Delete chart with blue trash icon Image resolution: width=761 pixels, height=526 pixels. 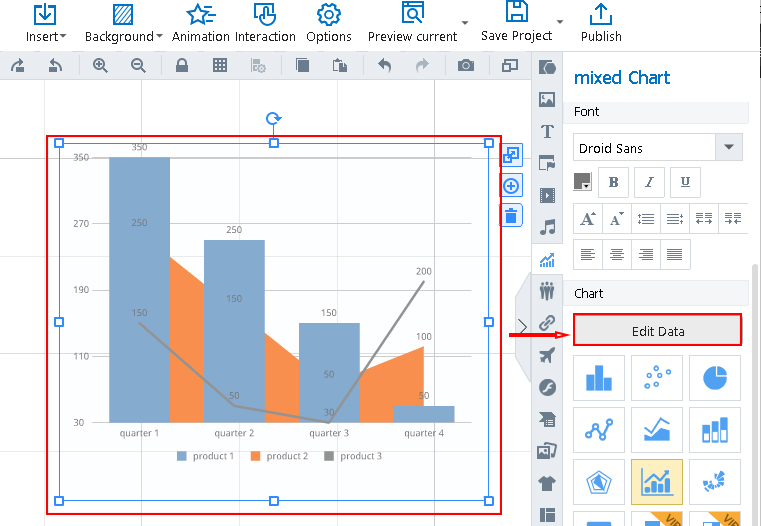(x=511, y=215)
